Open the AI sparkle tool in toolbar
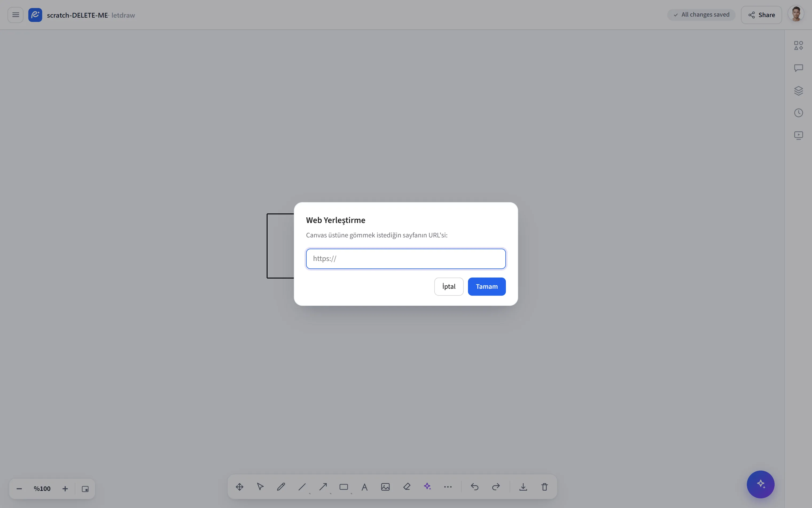The image size is (812, 508). [427, 487]
